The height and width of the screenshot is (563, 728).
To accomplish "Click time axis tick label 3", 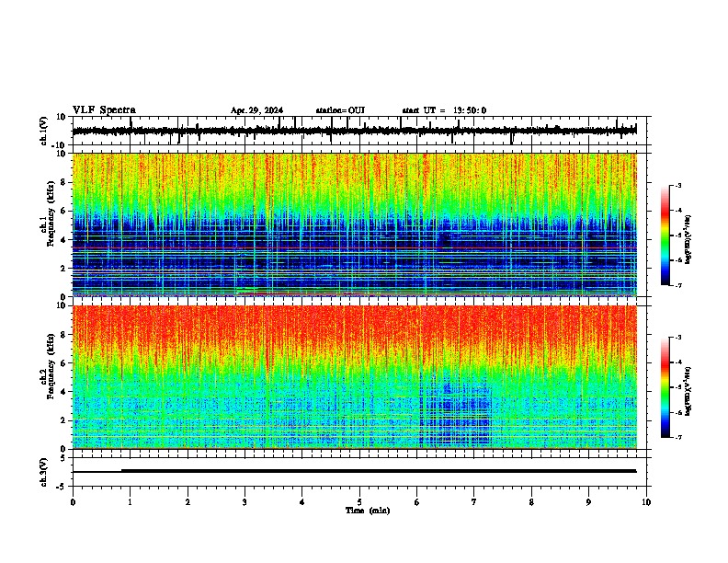I will [x=245, y=502].
